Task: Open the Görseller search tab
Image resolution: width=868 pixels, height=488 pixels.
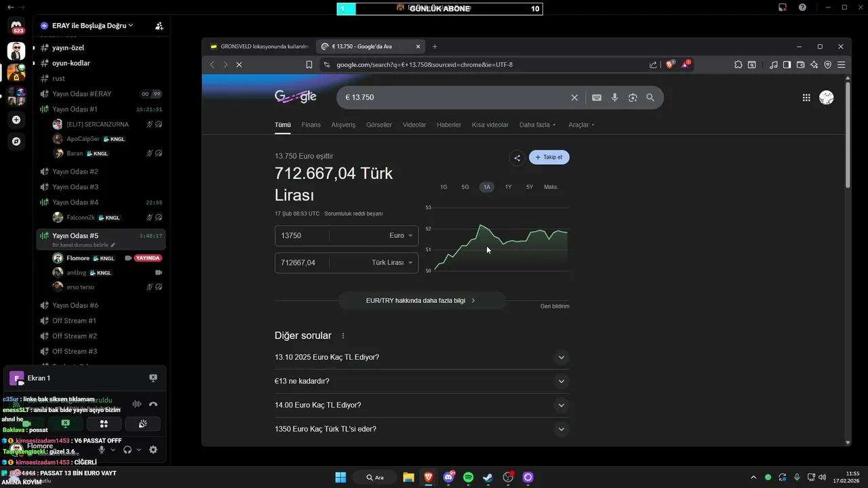Action: pyautogui.click(x=379, y=125)
